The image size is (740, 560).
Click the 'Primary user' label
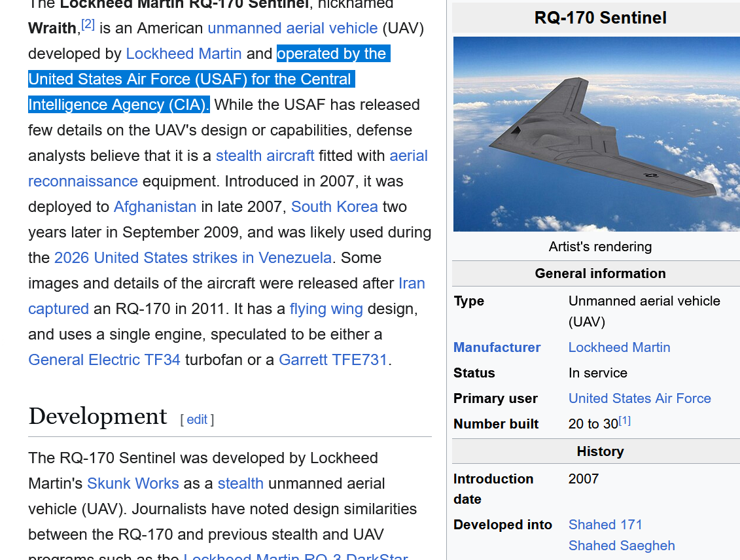pyautogui.click(x=495, y=398)
